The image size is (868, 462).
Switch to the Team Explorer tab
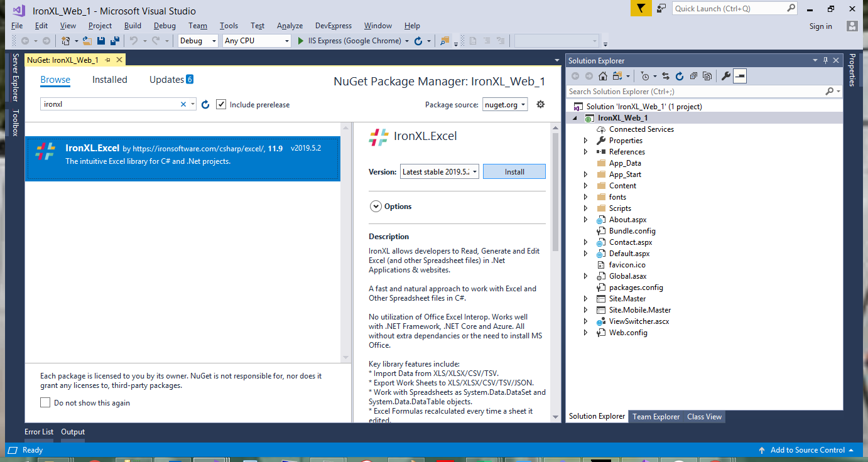pyautogui.click(x=656, y=417)
